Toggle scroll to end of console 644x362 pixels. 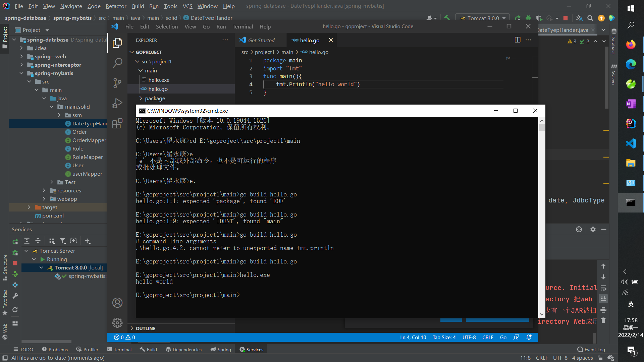coord(603,299)
